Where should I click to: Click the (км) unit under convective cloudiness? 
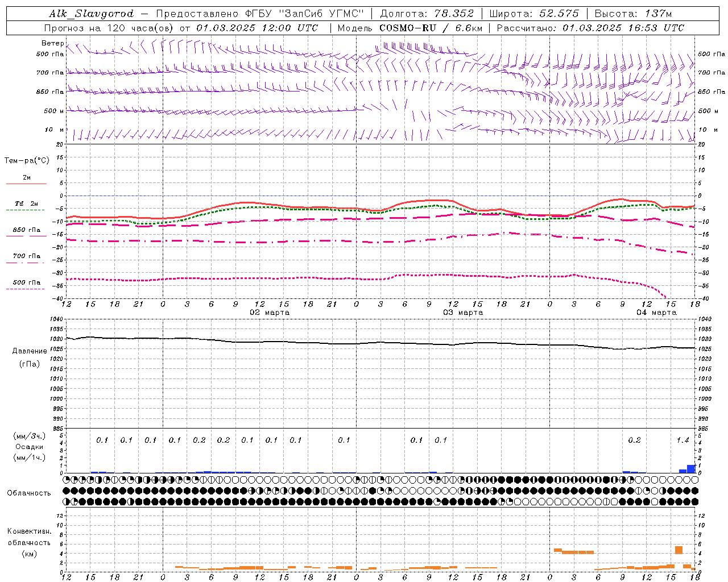(x=29, y=554)
